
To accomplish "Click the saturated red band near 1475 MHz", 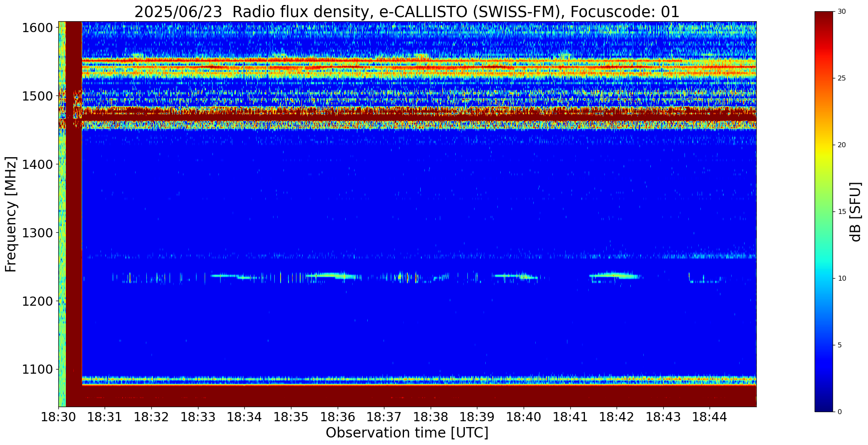I will pos(419,114).
